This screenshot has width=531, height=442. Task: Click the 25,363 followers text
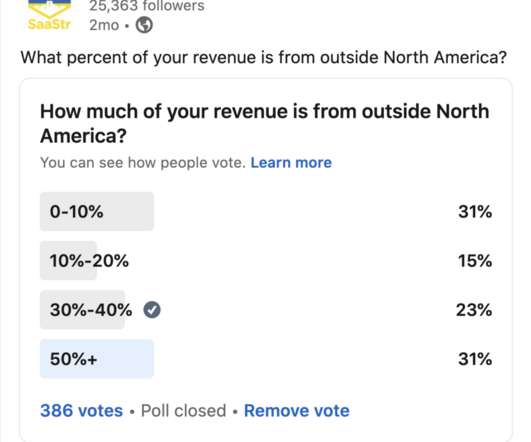pyautogui.click(x=147, y=6)
